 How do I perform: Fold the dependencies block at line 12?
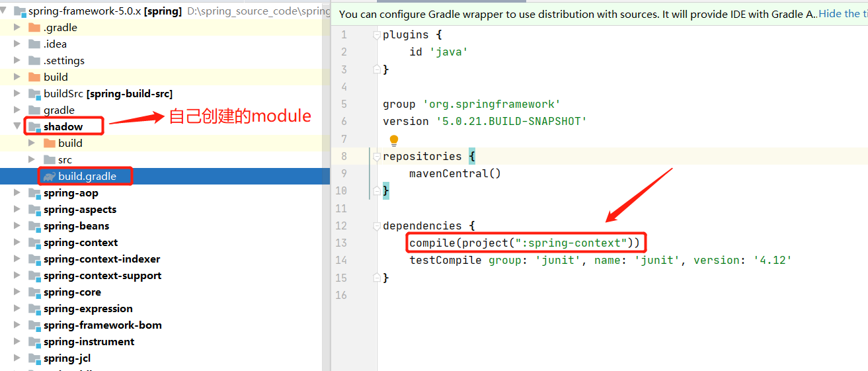click(x=377, y=226)
